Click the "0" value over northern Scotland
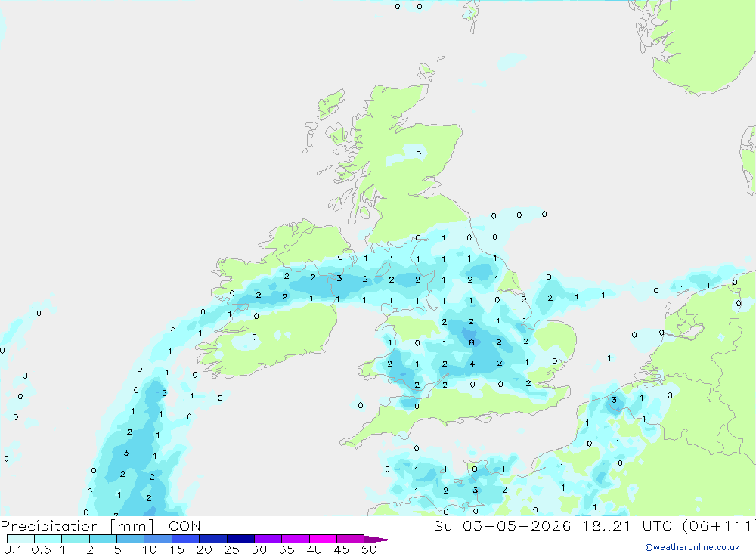 pos(419,154)
